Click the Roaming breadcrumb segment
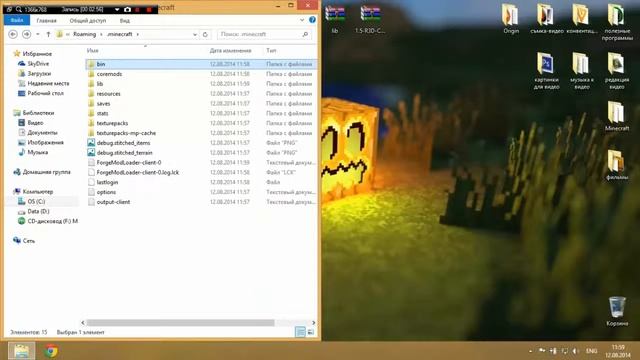Screen dimensions: 640x360 (x=84, y=34)
